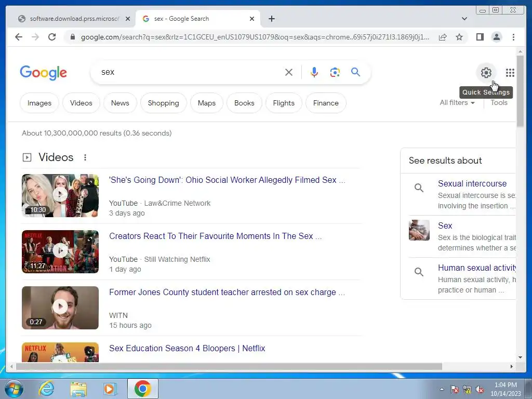
Task: Close the sex - Google Search tab
Action: (252, 19)
